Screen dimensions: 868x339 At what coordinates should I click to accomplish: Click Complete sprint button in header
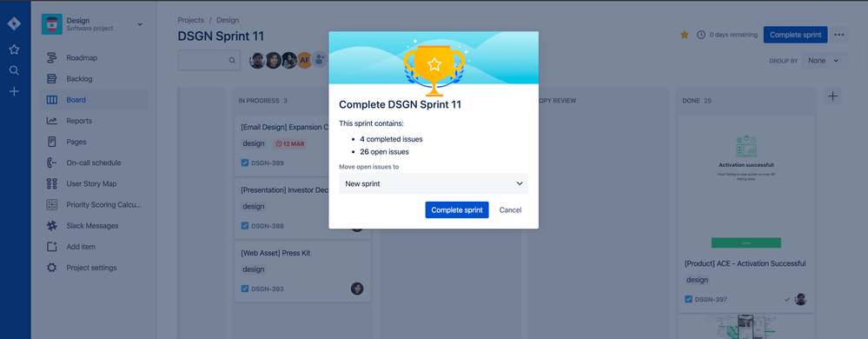point(796,35)
